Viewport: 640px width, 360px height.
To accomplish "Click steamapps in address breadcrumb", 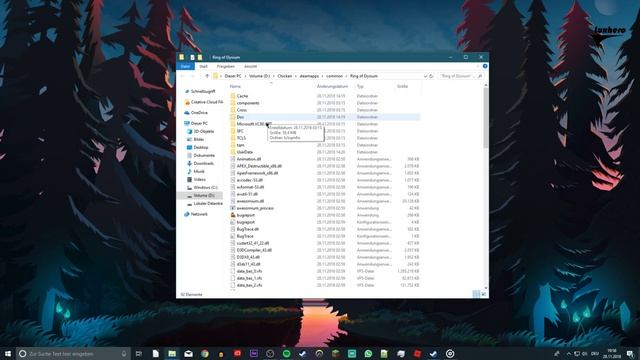I will pos(309,76).
